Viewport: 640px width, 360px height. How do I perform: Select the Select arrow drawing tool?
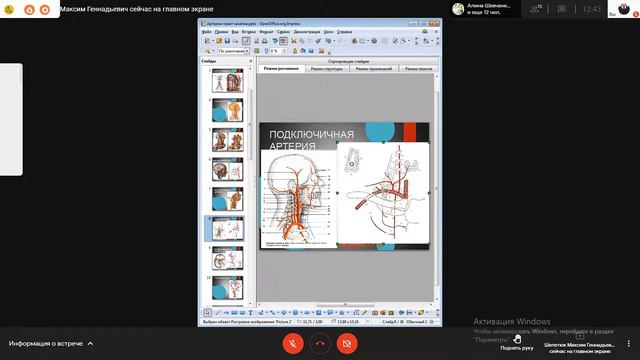tap(207, 313)
